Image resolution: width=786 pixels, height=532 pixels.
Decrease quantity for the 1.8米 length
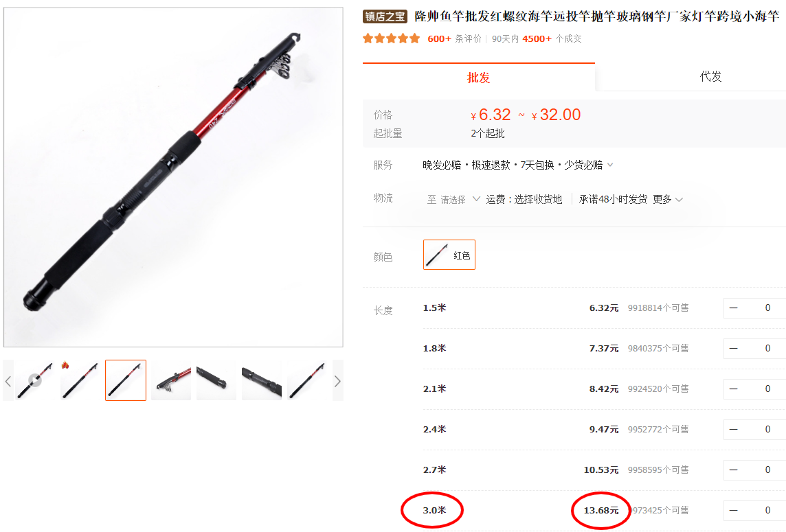coord(733,349)
